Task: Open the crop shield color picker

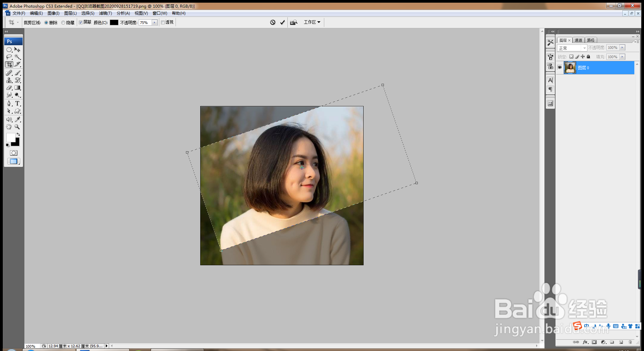Action: [114, 22]
